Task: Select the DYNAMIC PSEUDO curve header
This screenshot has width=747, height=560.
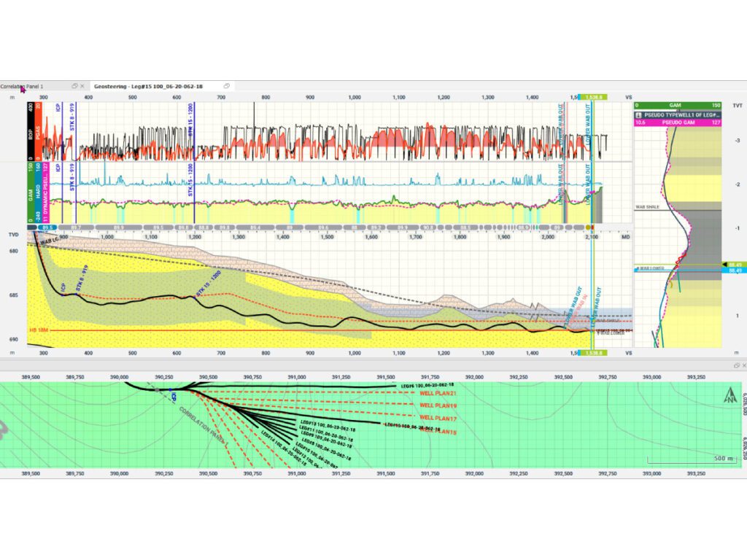Action: click(46, 192)
